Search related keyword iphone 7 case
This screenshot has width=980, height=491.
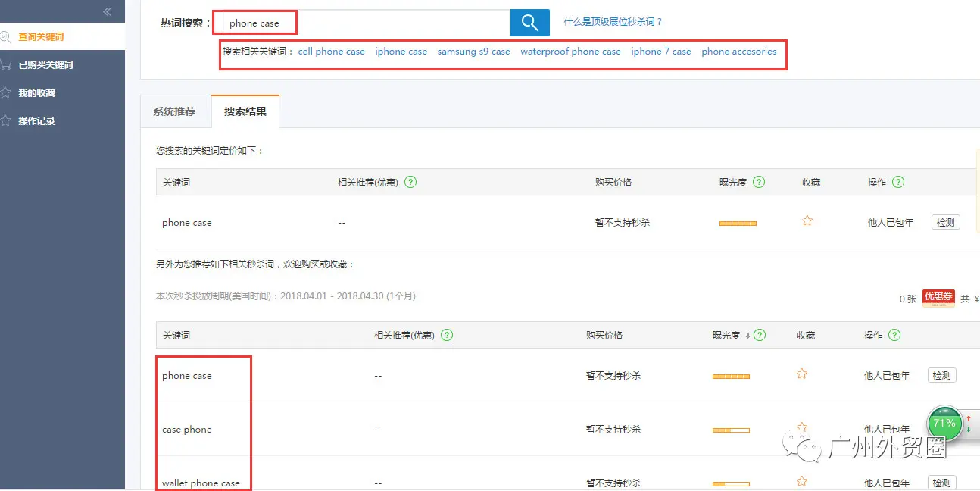(661, 52)
